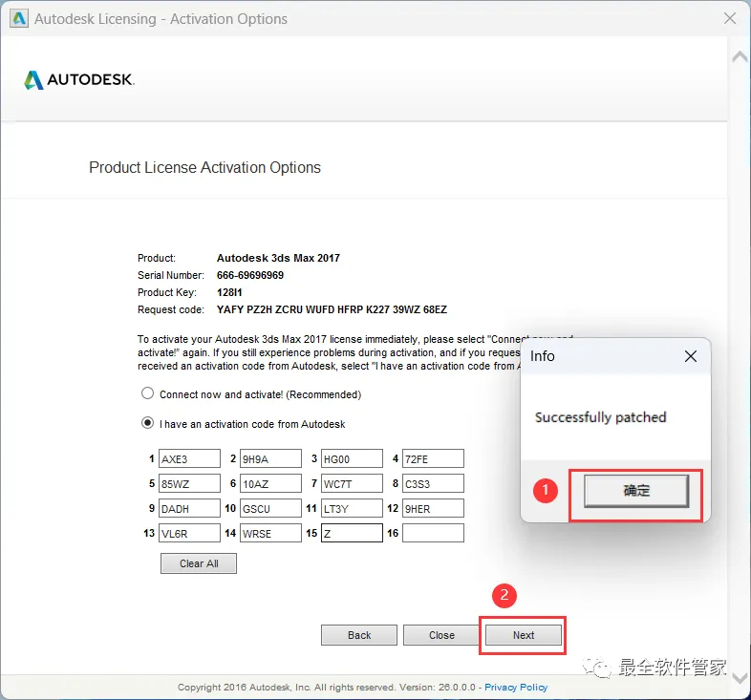751x700 pixels.
Task: Click activation code field 15 containing Z
Action: click(352, 534)
